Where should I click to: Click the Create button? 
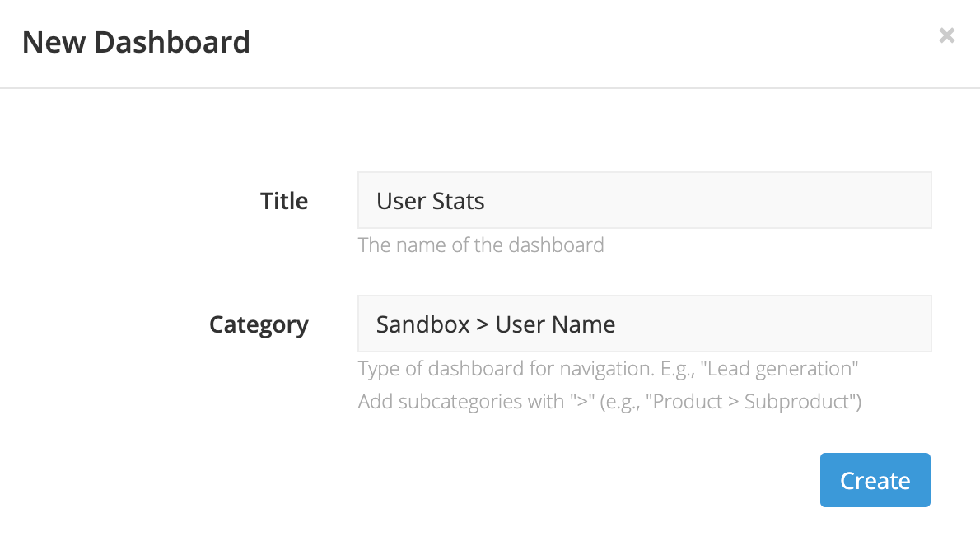tap(875, 480)
